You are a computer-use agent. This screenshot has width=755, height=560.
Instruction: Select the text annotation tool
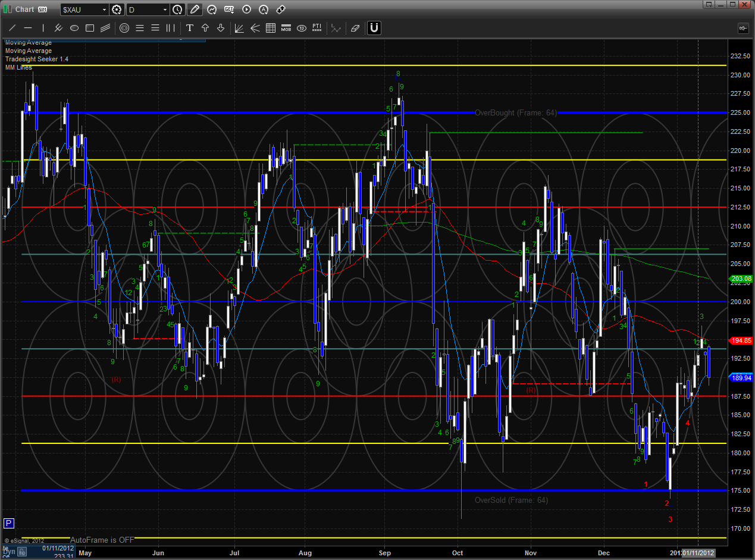click(x=190, y=28)
